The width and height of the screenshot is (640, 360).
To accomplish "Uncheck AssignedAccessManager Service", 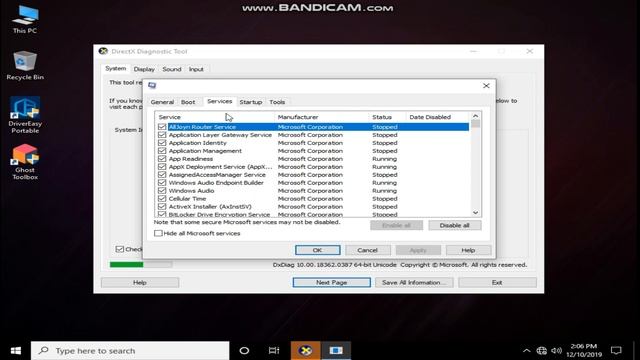I will tap(162, 175).
